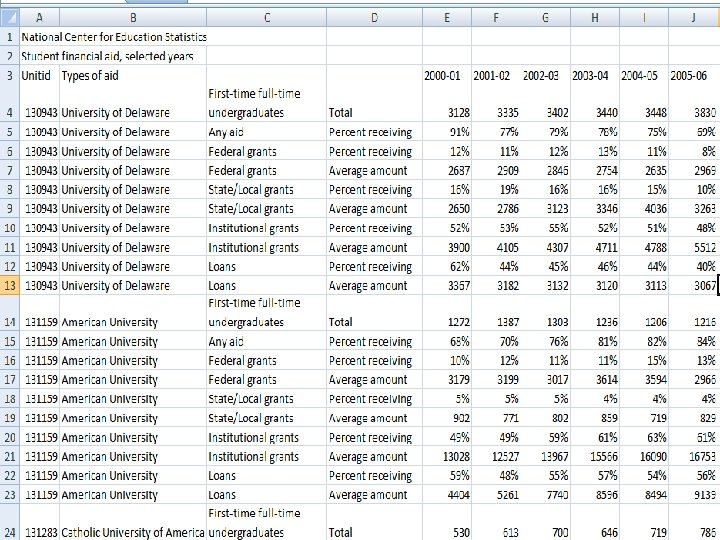The image size is (720, 540).
Task: Click value 3123 in row 9
Action: (x=557, y=209)
